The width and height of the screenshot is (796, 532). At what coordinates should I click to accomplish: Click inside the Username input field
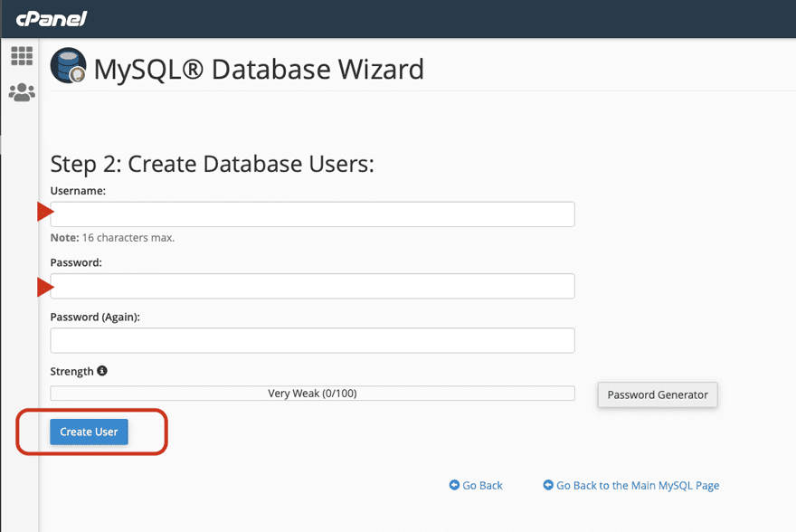pyautogui.click(x=312, y=214)
